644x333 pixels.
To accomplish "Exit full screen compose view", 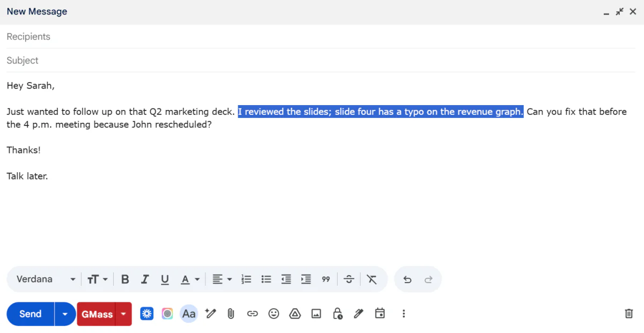I will click(620, 11).
